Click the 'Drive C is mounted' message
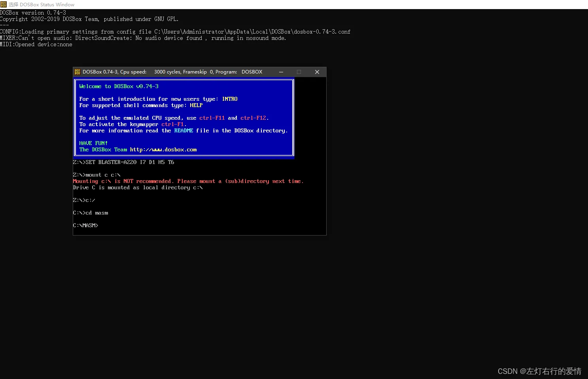The height and width of the screenshot is (379, 588). click(x=138, y=187)
